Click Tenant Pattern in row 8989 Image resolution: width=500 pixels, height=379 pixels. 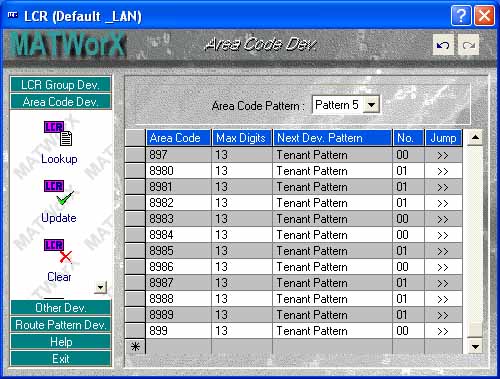click(x=333, y=315)
